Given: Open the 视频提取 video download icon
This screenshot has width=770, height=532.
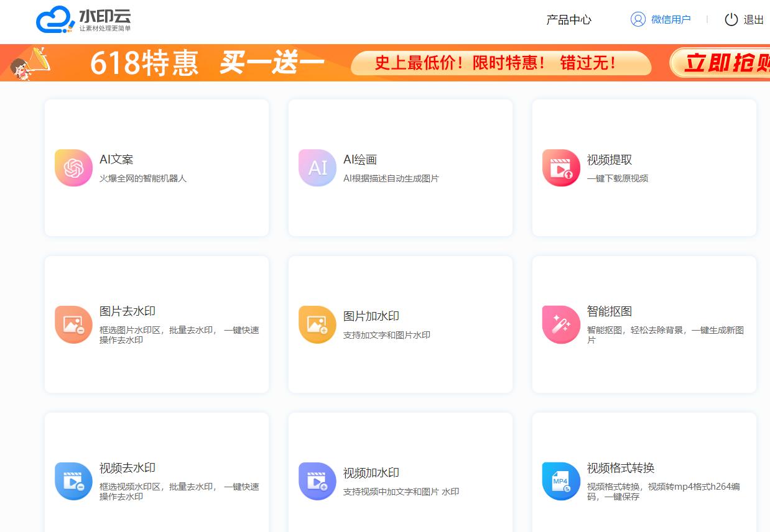Looking at the screenshot, I should click(561, 167).
